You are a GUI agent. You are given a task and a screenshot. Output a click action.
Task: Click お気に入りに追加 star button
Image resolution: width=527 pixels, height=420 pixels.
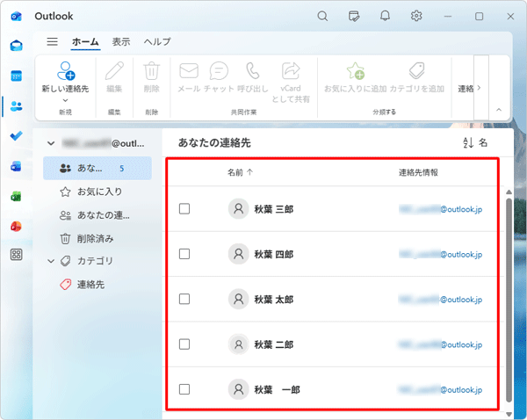(355, 77)
